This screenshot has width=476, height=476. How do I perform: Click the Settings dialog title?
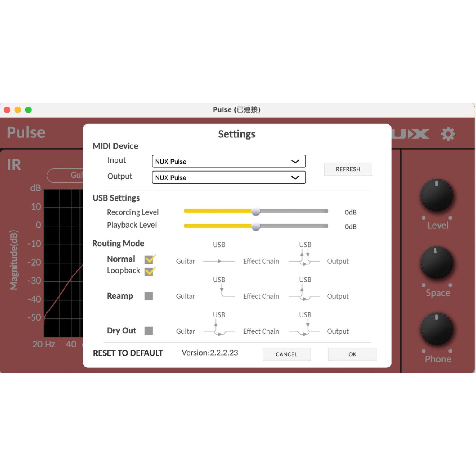[237, 134]
